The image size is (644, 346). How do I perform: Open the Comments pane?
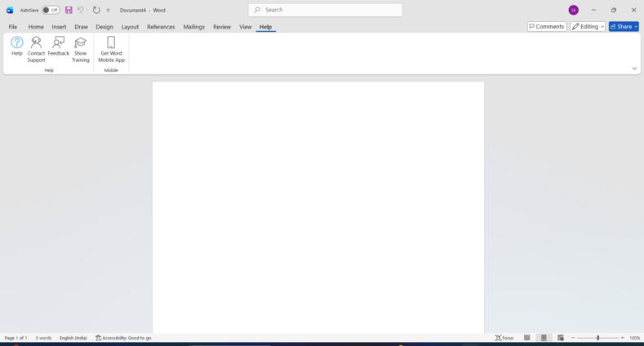pos(547,27)
